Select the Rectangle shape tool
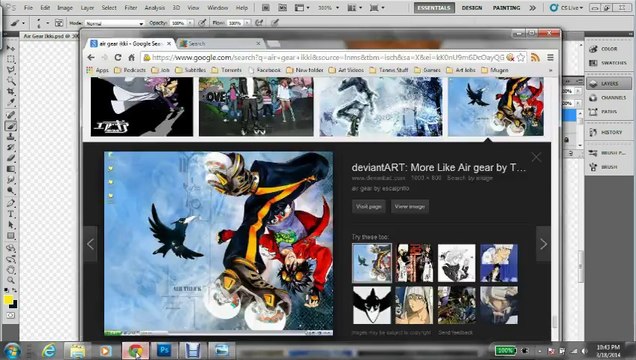This screenshot has height=360, width=636. pos(11,236)
